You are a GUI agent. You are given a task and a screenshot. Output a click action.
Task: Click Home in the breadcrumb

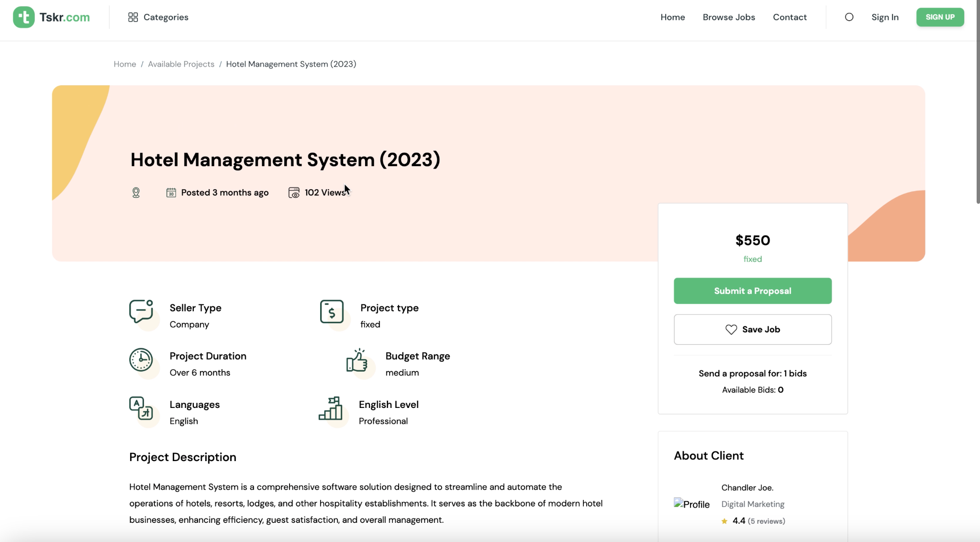[125, 64]
